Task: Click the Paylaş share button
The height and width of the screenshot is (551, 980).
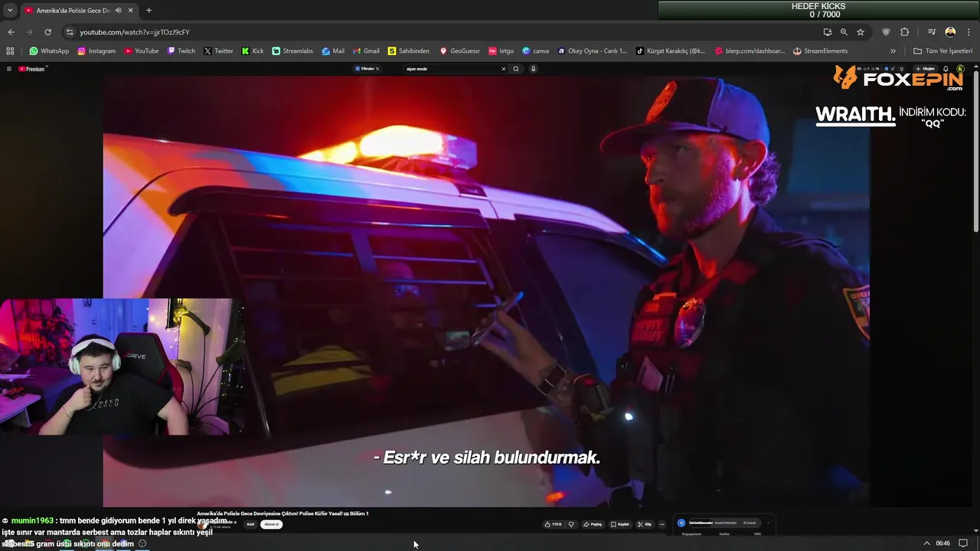Action: pos(593,524)
